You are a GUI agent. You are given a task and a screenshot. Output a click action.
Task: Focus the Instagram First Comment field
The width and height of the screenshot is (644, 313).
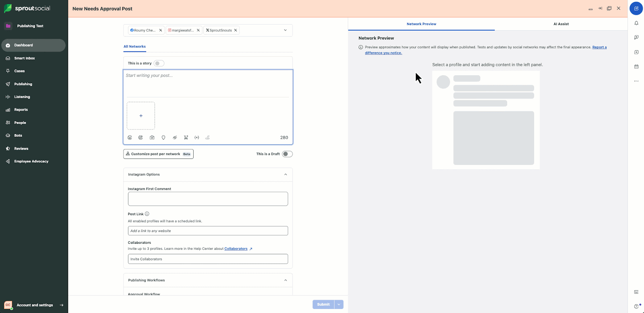tap(208, 199)
